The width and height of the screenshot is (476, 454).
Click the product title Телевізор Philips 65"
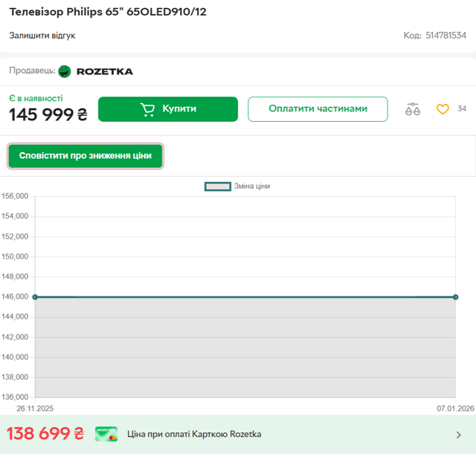click(x=108, y=12)
